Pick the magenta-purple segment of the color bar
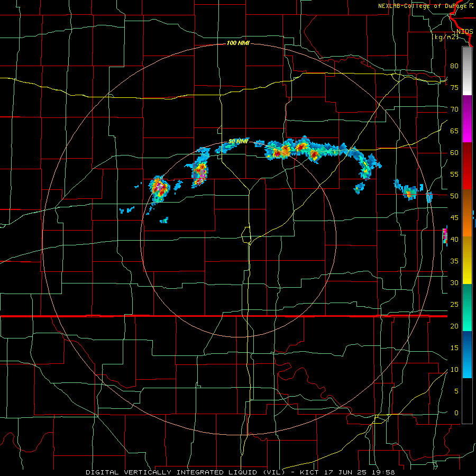Screen dimensions: 476x476 pos(467,119)
